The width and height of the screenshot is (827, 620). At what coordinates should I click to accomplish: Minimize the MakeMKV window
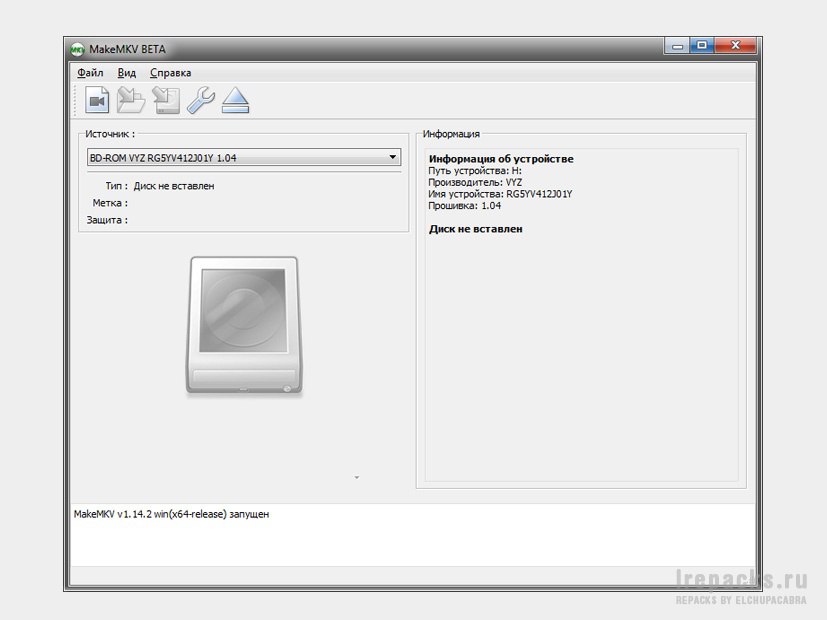(677, 46)
